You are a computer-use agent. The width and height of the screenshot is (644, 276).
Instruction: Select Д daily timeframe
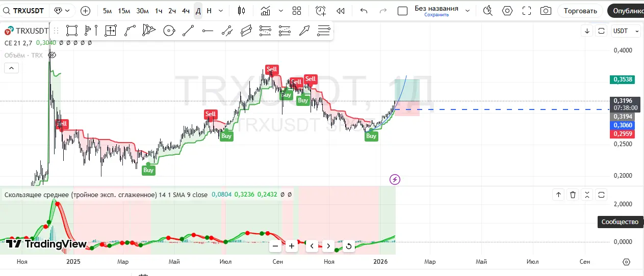point(198,11)
